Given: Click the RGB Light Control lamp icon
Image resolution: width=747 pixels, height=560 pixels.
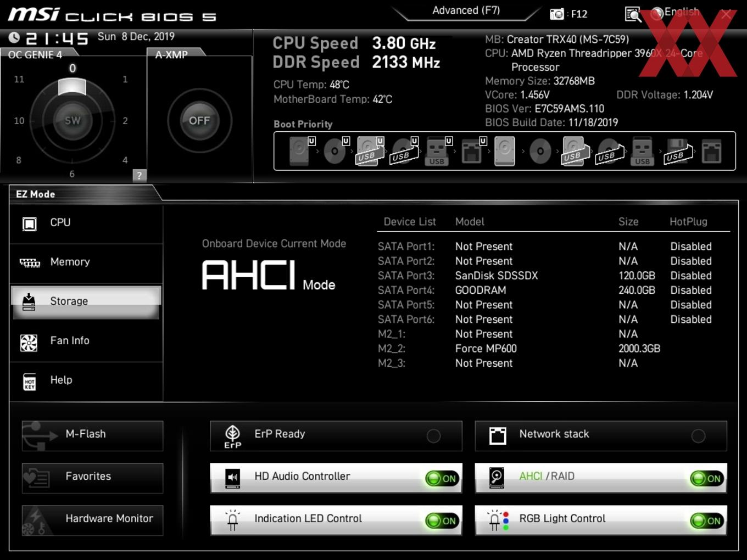Looking at the screenshot, I should 498,520.
